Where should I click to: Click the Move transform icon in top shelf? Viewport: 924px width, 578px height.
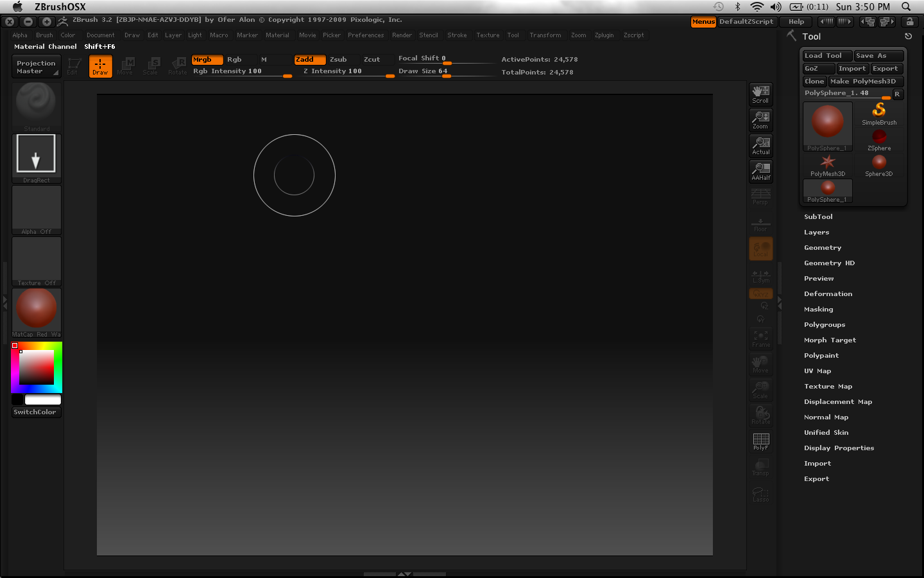point(126,66)
